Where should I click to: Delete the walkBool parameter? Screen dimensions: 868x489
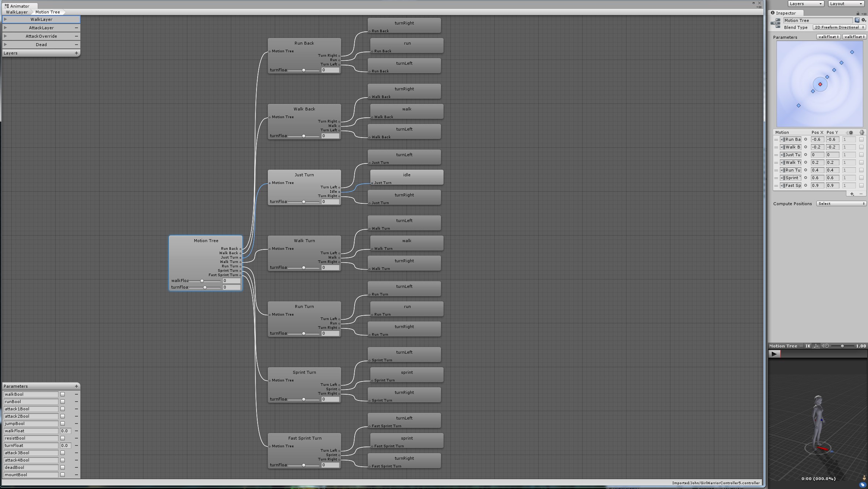pos(76,394)
